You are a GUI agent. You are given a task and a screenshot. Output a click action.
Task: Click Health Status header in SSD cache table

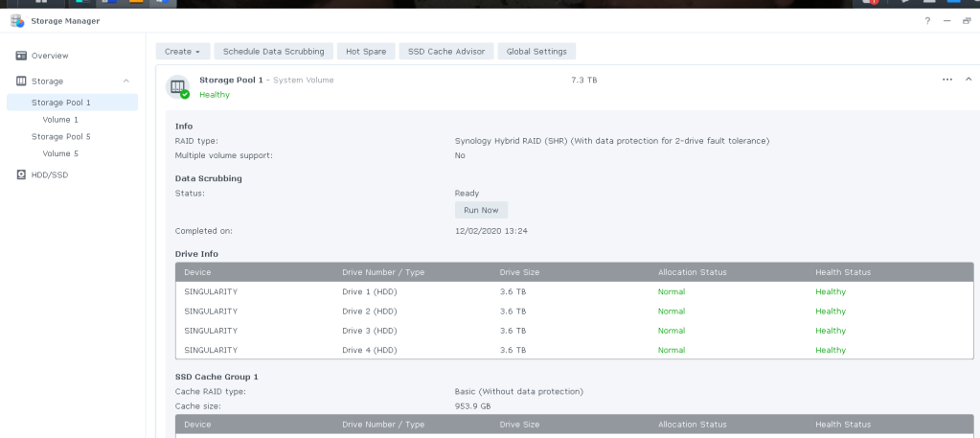(x=843, y=425)
